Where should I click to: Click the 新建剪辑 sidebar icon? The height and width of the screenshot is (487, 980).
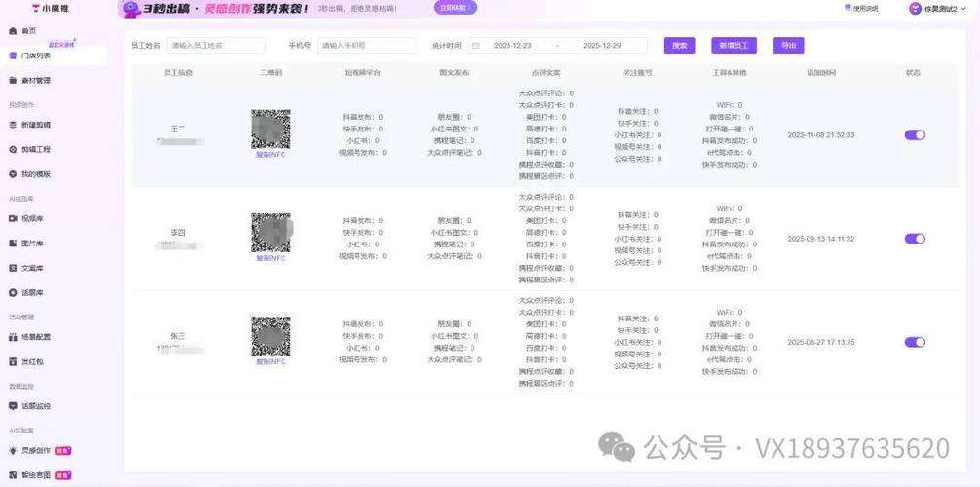[13, 125]
